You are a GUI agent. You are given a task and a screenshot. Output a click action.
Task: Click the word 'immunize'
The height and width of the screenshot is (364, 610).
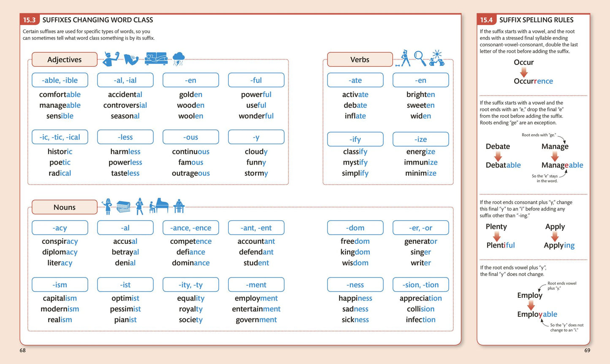pos(421,162)
